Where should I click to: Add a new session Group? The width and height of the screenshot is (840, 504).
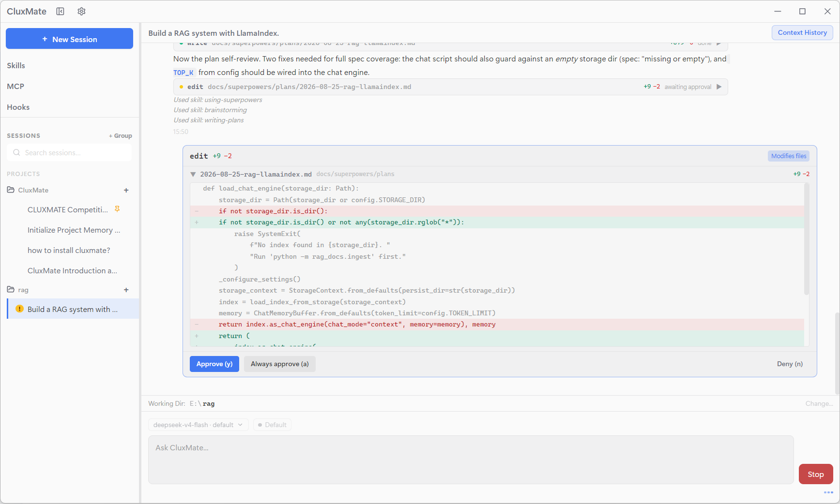point(121,136)
